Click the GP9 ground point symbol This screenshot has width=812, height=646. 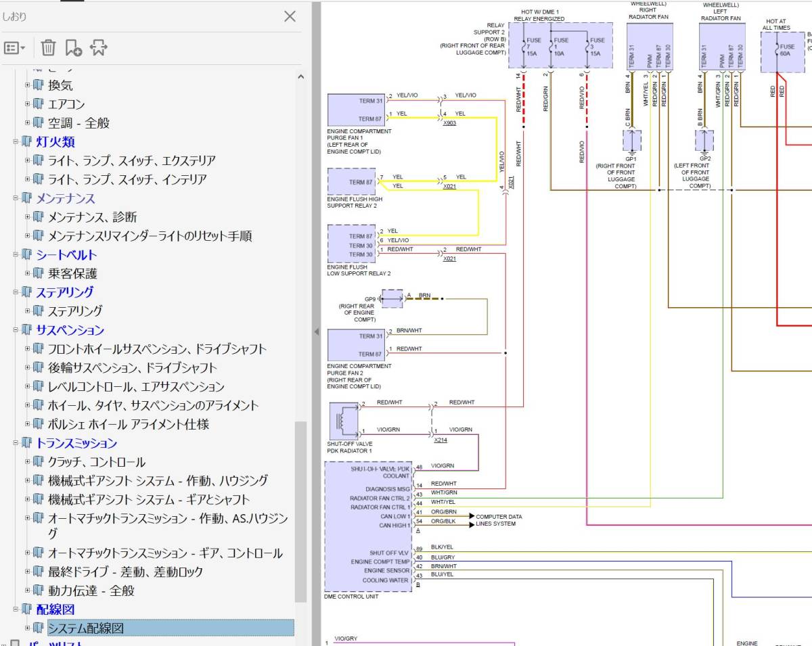(392, 298)
